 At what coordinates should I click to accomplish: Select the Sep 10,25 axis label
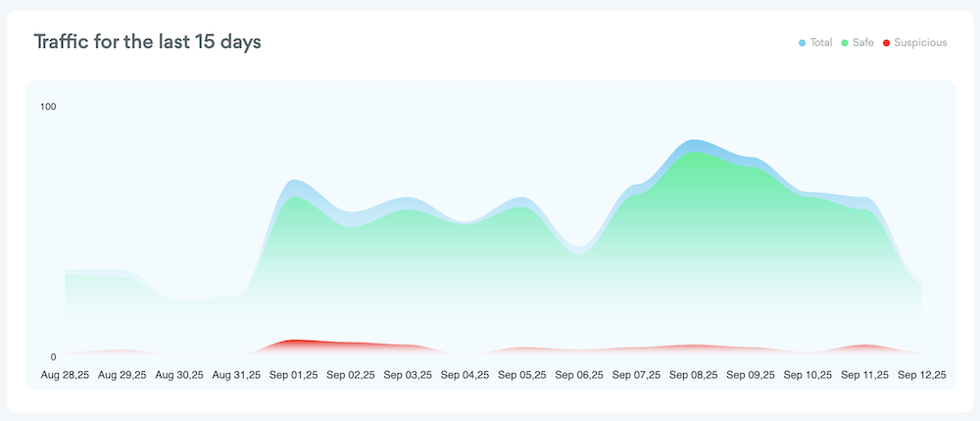(808, 375)
